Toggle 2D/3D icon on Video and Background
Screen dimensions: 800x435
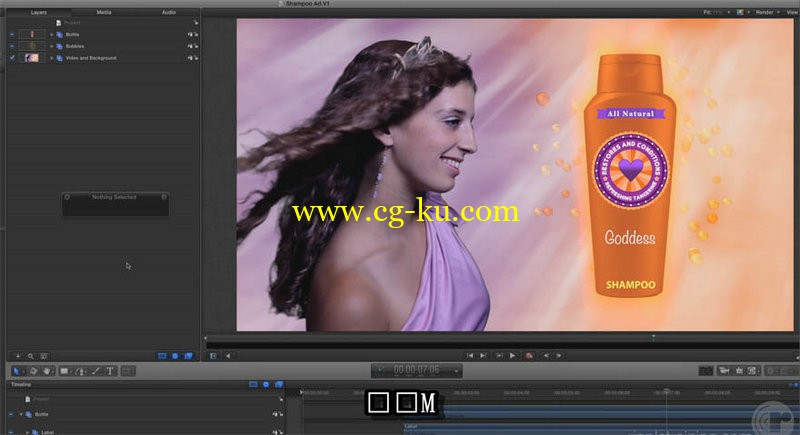pos(190,58)
